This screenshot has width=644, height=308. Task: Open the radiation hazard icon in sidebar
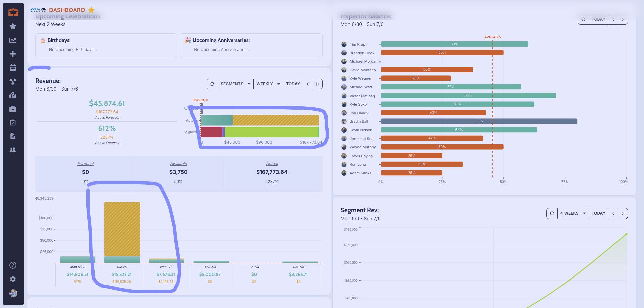tap(13, 81)
